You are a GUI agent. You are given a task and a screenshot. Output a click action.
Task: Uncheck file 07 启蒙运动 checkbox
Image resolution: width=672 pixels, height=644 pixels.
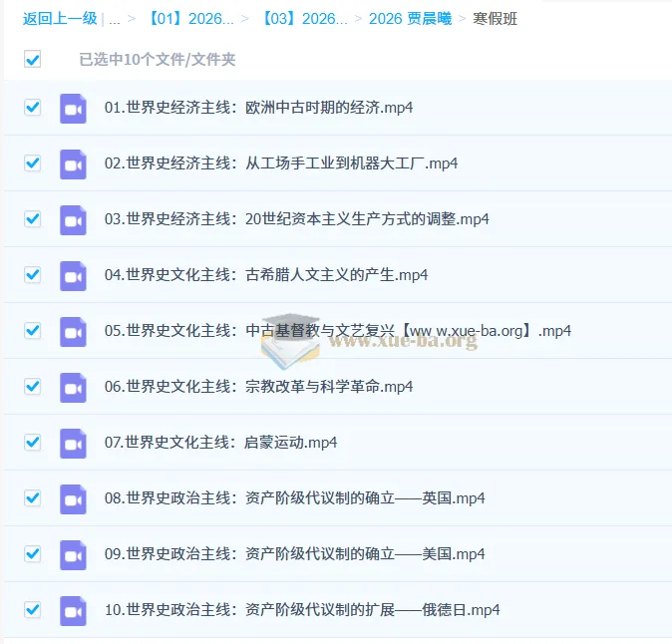(x=33, y=443)
